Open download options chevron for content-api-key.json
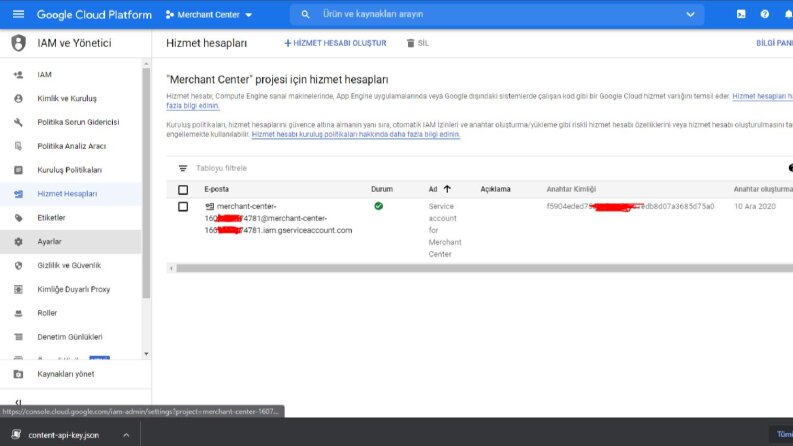 tap(126, 435)
